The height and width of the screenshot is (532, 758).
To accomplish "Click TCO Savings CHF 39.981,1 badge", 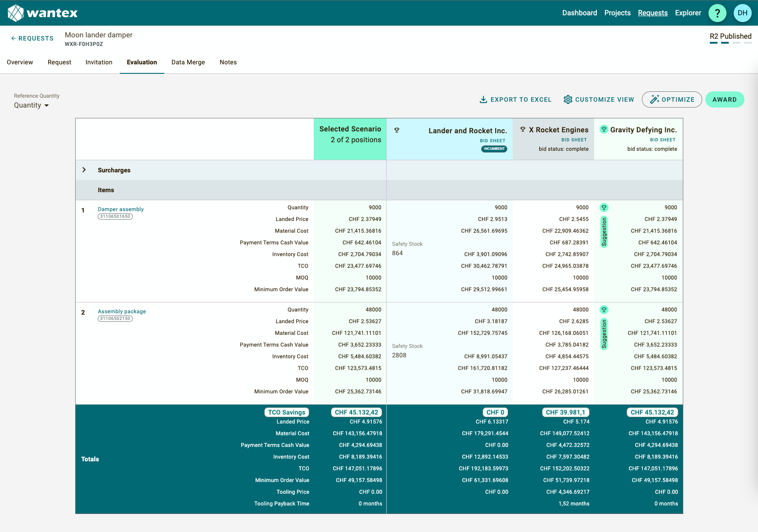I will point(565,412).
